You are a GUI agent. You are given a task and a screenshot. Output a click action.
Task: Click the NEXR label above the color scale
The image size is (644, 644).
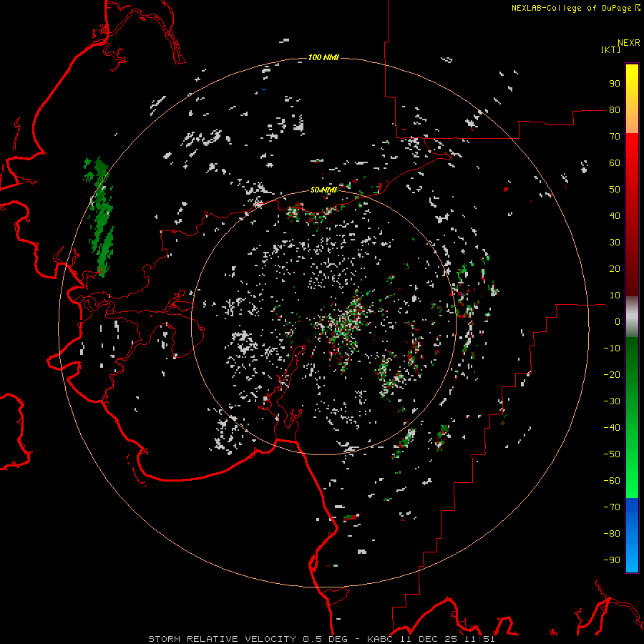coord(629,43)
